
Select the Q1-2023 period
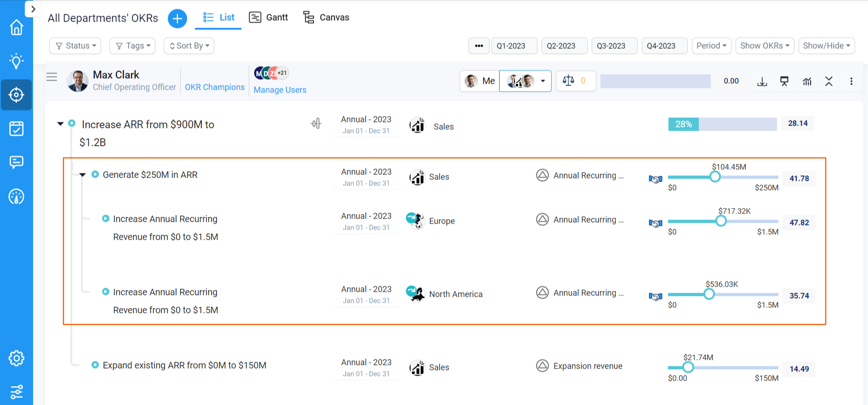pos(514,46)
